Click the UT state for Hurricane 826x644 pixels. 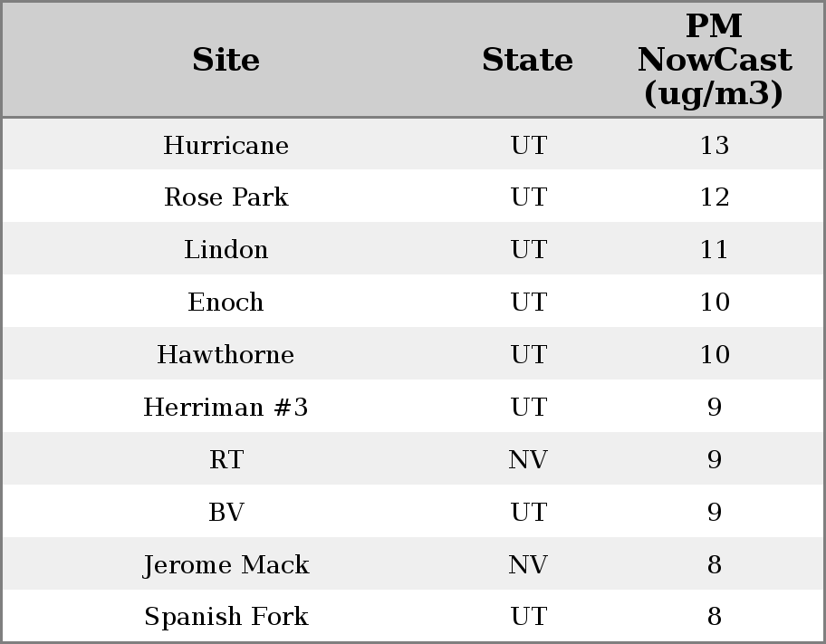pyautogui.click(x=528, y=146)
